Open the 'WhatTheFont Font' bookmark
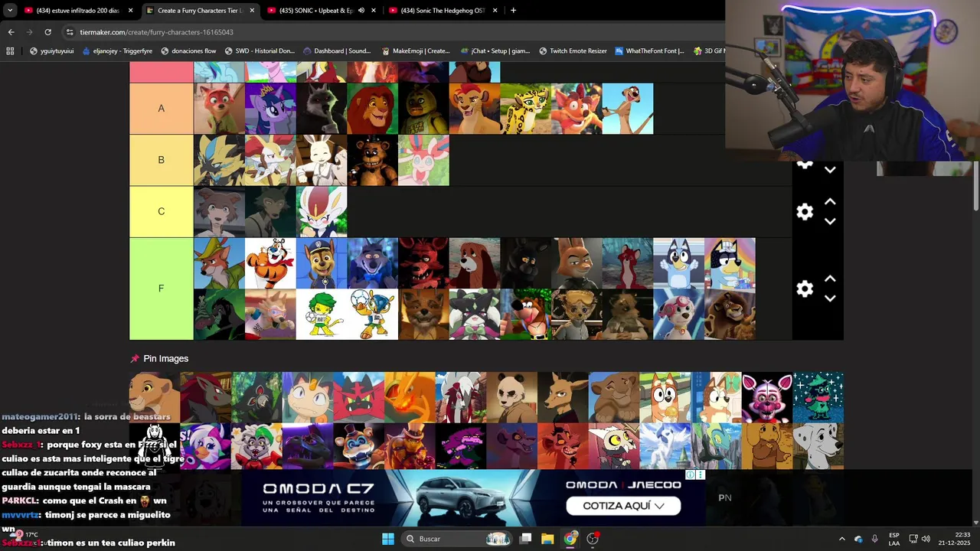The width and height of the screenshot is (980, 551). point(649,51)
